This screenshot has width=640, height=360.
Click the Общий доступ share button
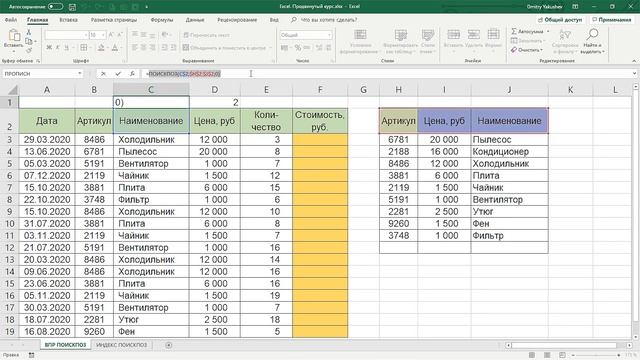[560, 20]
